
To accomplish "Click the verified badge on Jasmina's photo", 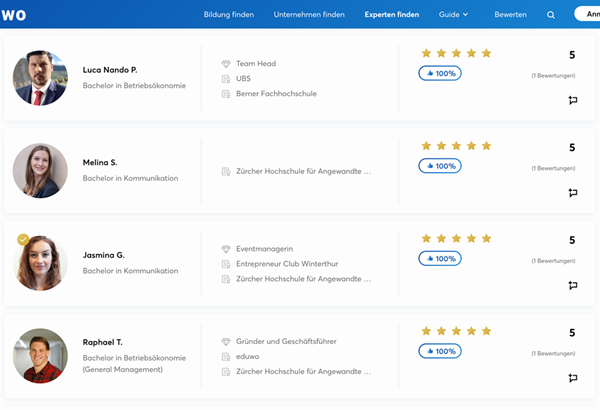I will coord(23,240).
